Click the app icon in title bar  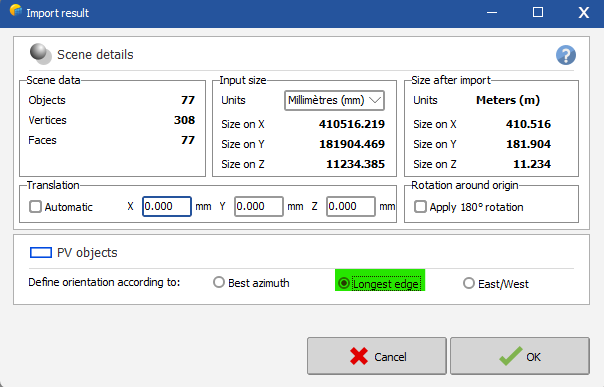point(16,10)
